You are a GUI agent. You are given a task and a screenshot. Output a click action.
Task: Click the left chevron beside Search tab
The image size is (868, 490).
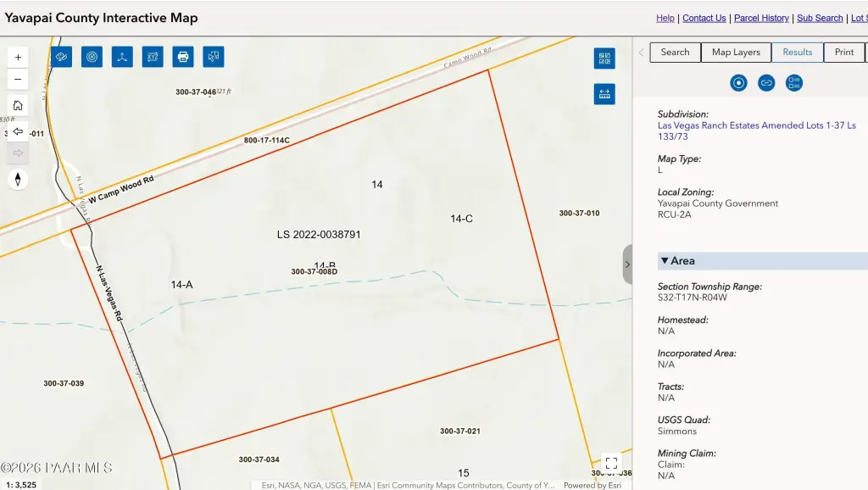pos(641,53)
